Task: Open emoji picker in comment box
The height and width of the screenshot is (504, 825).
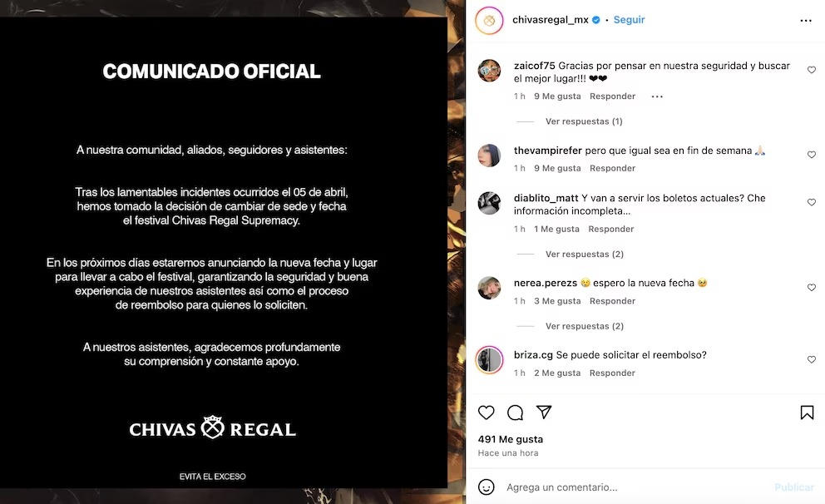Action: pyautogui.click(x=487, y=487)
